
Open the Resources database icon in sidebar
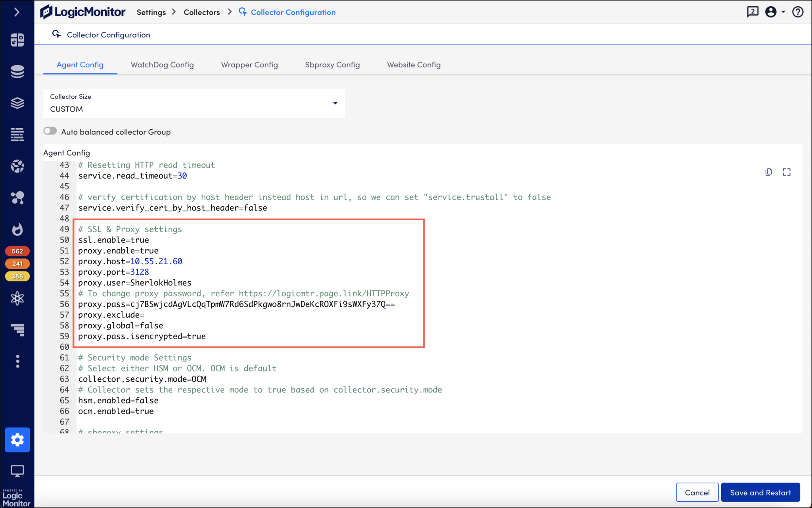pyautogui.click(x=17, y=71)
